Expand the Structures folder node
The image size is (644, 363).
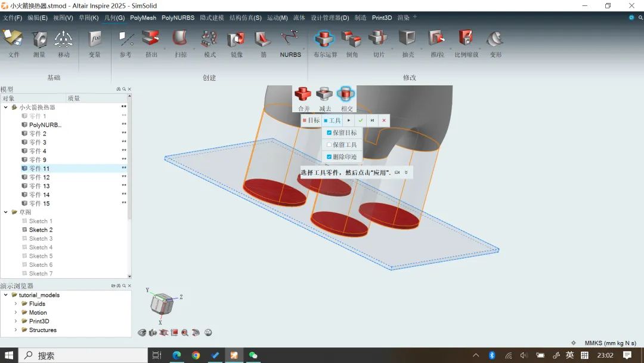point(16,330)
